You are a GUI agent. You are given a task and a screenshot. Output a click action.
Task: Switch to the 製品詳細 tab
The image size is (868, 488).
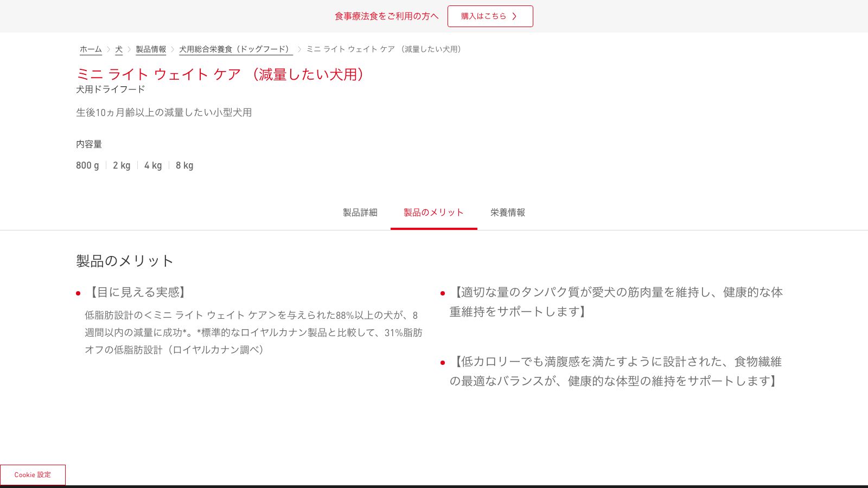(360, 213)
